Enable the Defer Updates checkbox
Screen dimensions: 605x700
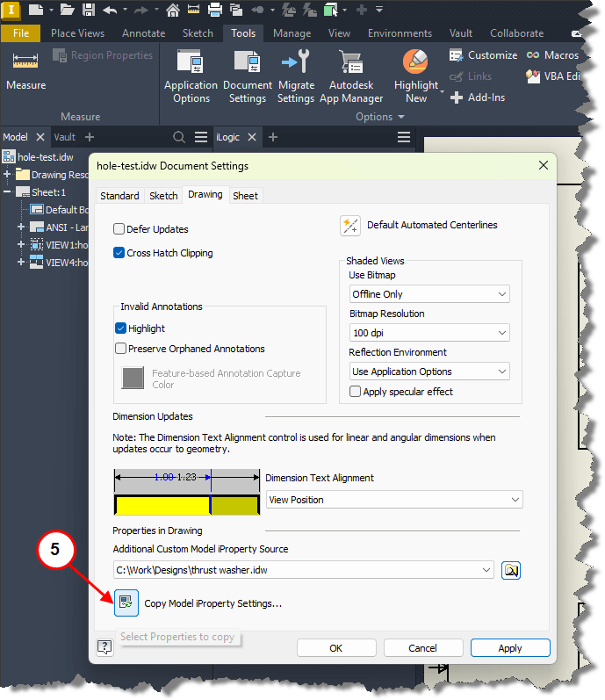pyautogui.click(x=119, y=229)
